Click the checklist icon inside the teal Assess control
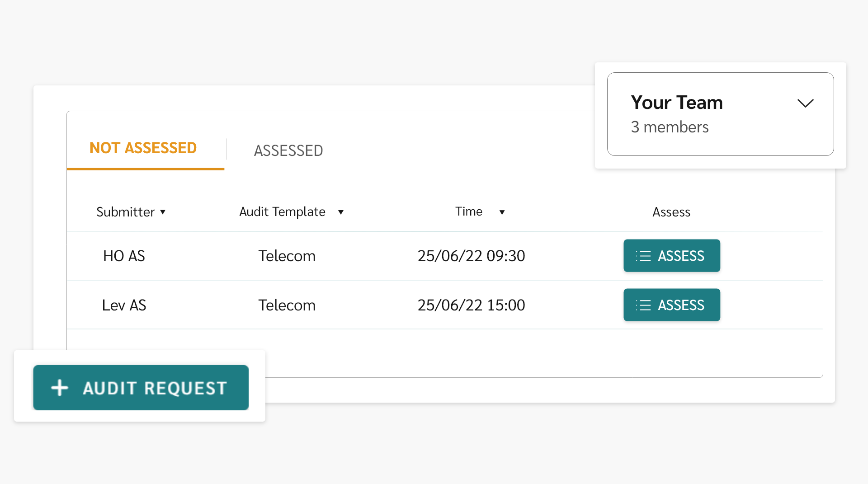Screen dimensions: 868x484 (644, 256)
